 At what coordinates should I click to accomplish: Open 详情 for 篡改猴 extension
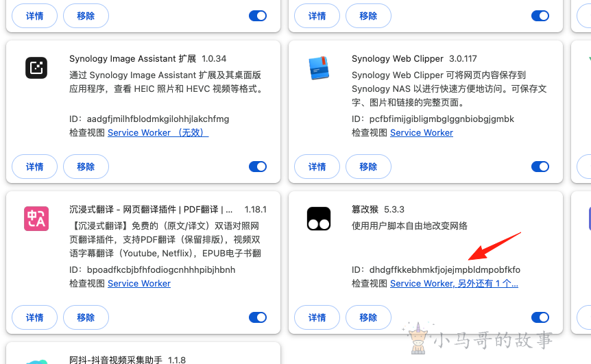tap(317, 317)
